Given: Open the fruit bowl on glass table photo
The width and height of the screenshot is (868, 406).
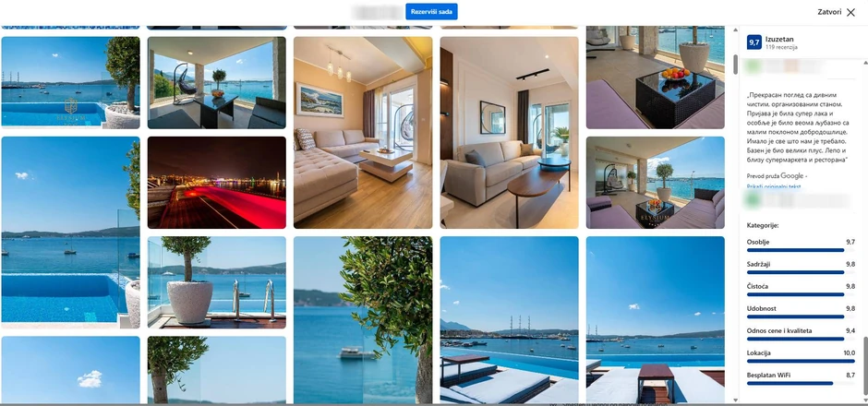Looking at the screenshot, I should (655, 77).
